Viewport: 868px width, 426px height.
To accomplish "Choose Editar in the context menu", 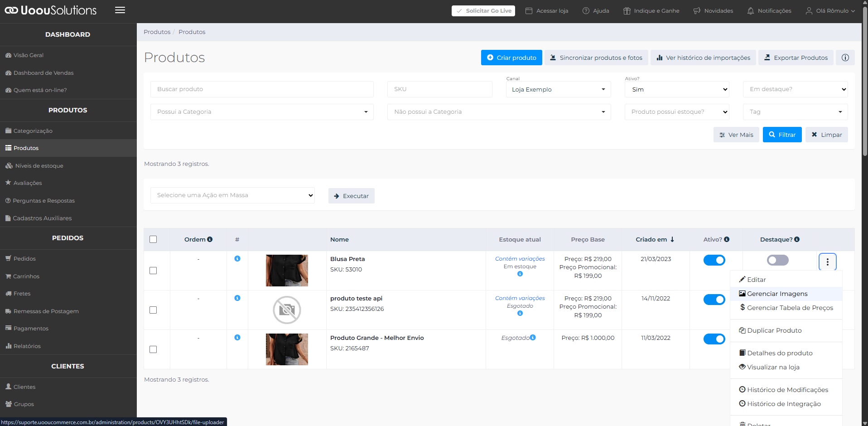I will pos(786,280).
